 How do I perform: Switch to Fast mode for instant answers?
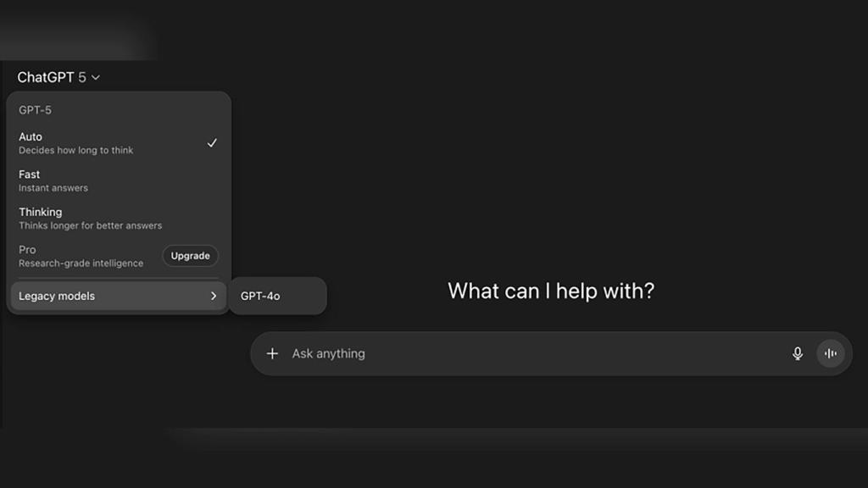(30, 175)
